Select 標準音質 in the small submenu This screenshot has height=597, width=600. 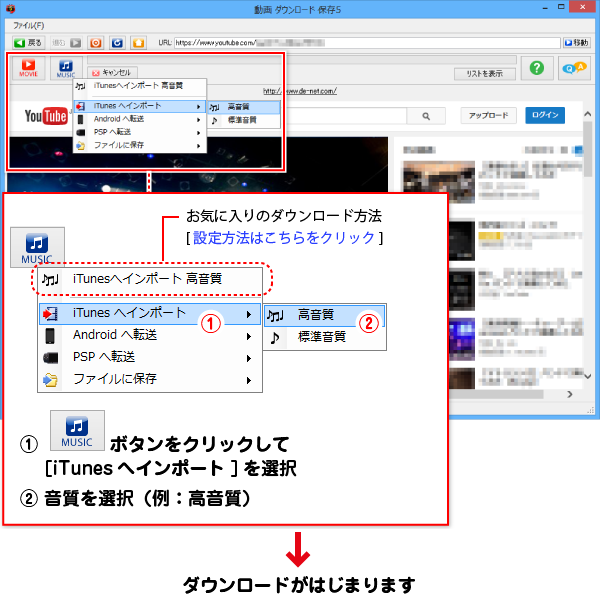tap(244, 120)
